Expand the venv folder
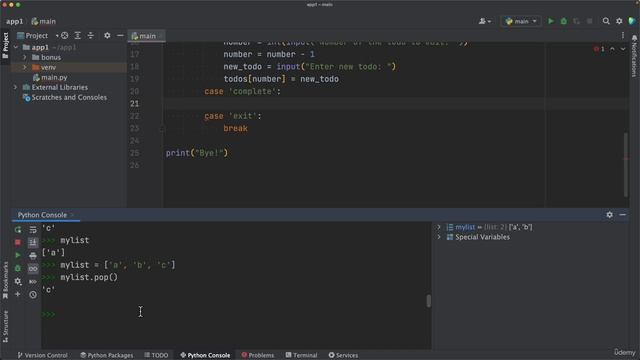 (x=24, y=67)
